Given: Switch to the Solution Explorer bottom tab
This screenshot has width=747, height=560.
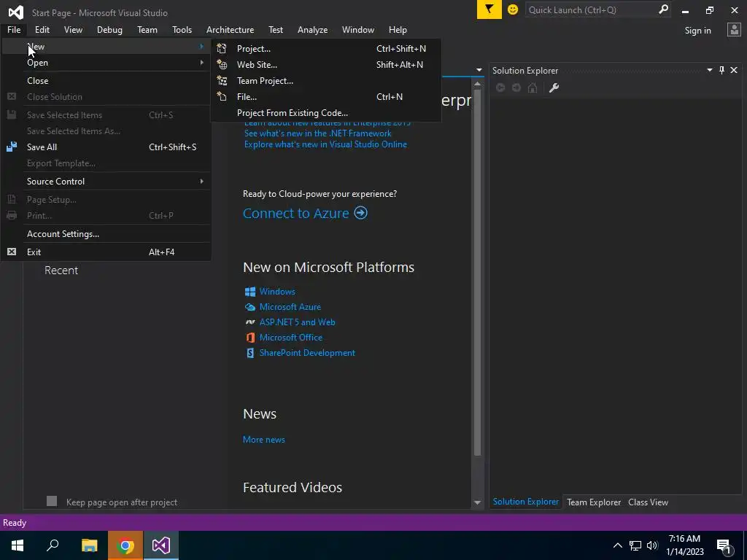Looking at the screenshot, I should [525, 502].
